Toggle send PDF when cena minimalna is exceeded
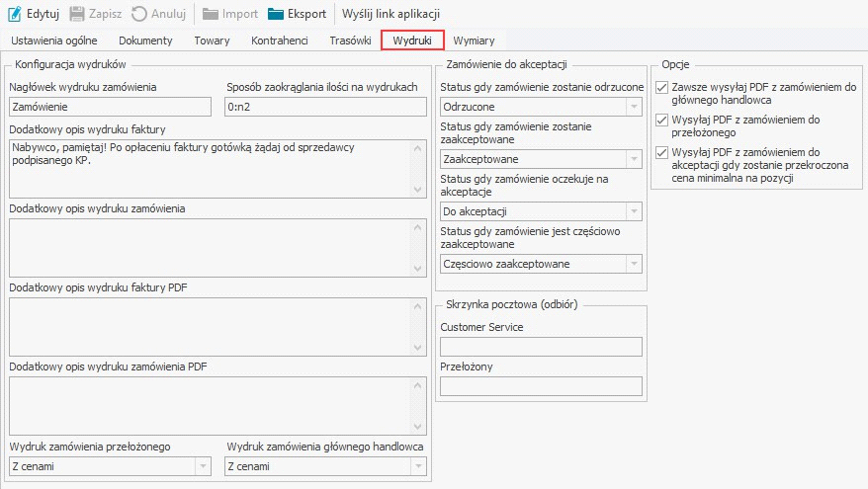868x489 pixels. [661, 153]
